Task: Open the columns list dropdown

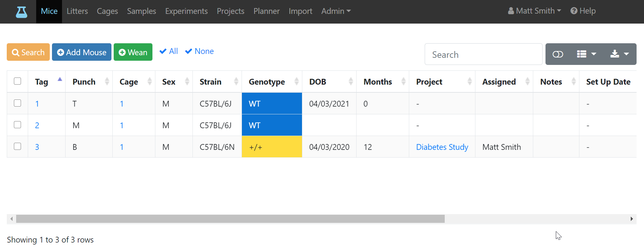Action: coord(587,54)
